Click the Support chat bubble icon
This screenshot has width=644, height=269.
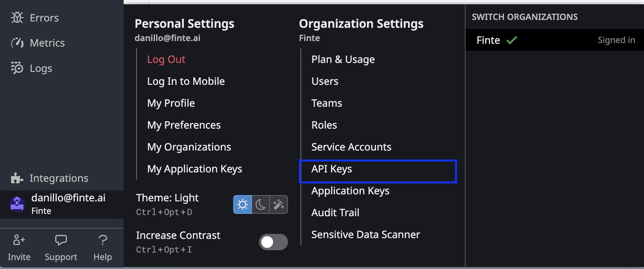click(61, 240)
